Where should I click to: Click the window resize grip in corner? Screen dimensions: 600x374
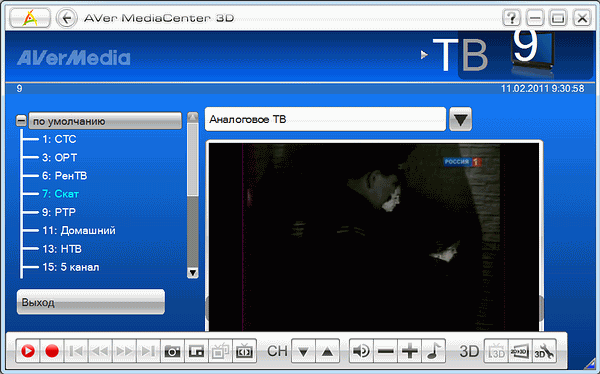pyautogui.click(x=590, y=364)
